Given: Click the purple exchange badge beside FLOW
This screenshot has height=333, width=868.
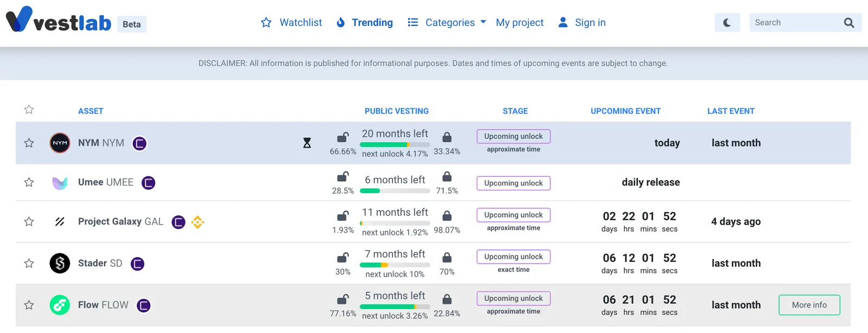Looking at the screenshot, I should [143, 305].
